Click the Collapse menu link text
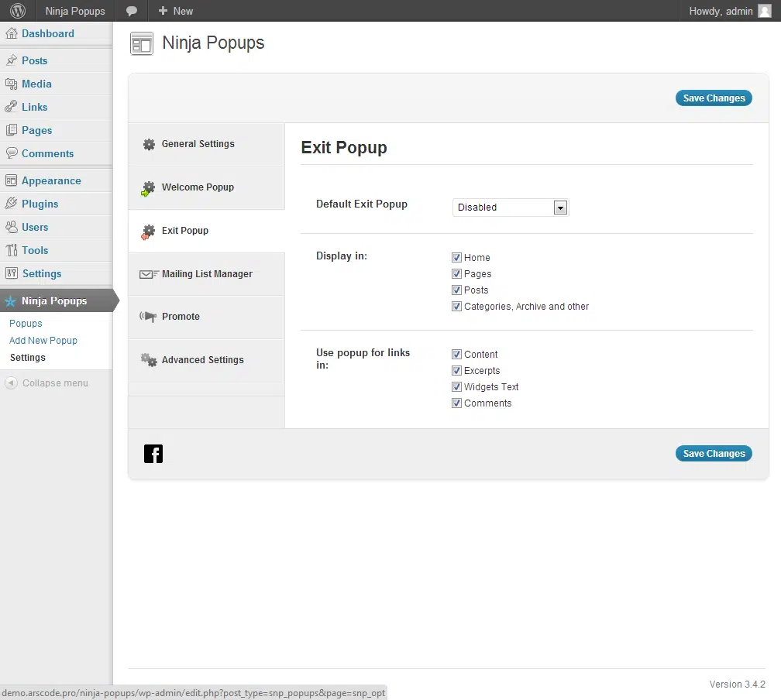 (x=55, y=383)
